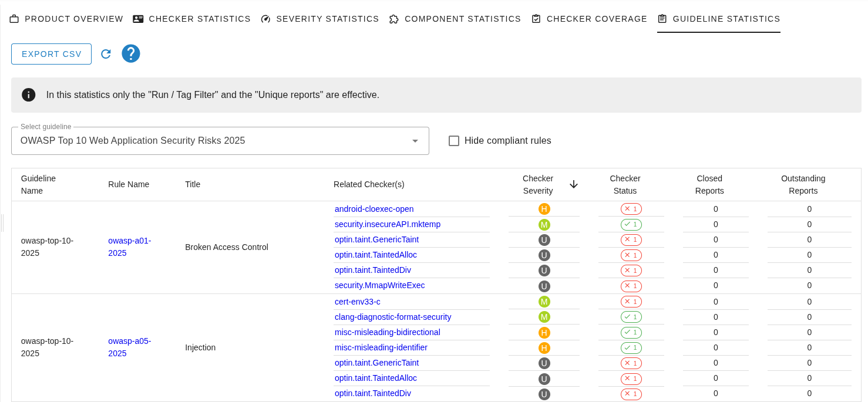Screen dimensions: 868x402
Task: Refresh the statistics with reload icon
Action: (106, 54)
